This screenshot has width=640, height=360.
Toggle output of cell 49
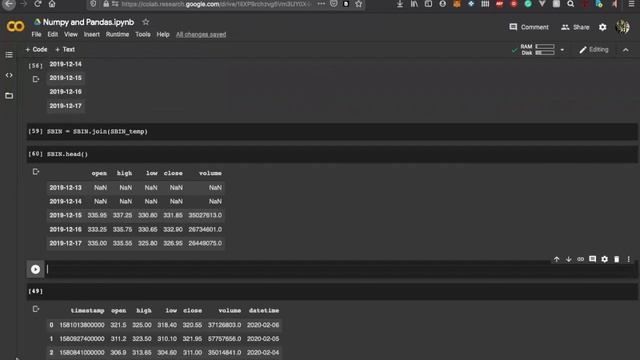(36, 309)
